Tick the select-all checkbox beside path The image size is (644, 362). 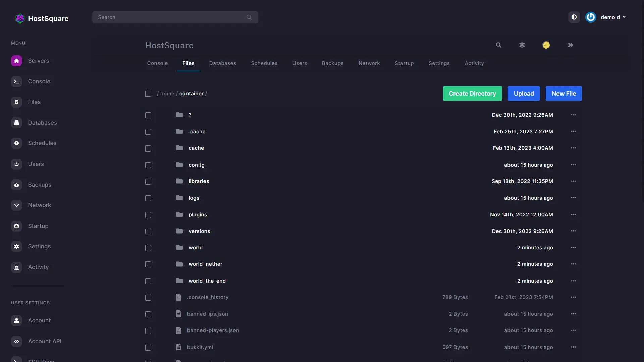pyautogui.click(x=148, y=94)
